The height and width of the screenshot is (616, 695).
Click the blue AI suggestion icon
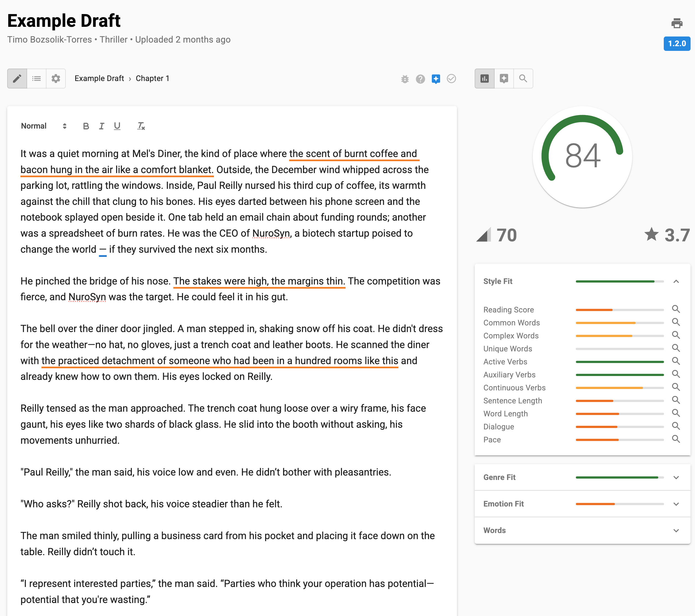tap(436, 79)
